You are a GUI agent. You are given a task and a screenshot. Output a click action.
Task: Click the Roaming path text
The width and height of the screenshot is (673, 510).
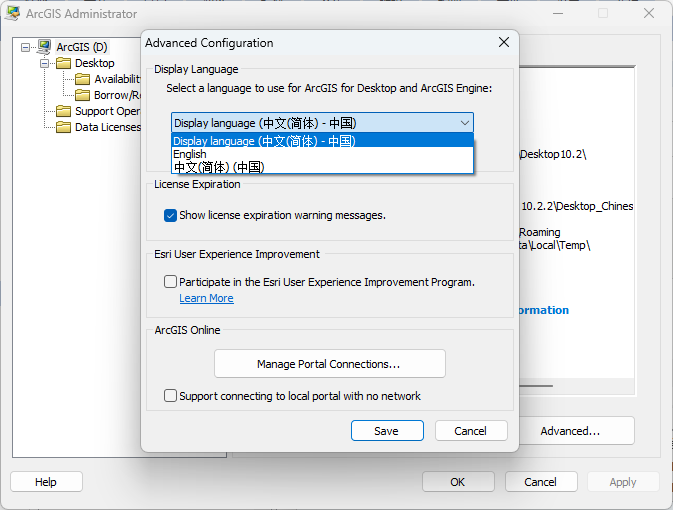point(540,232)
